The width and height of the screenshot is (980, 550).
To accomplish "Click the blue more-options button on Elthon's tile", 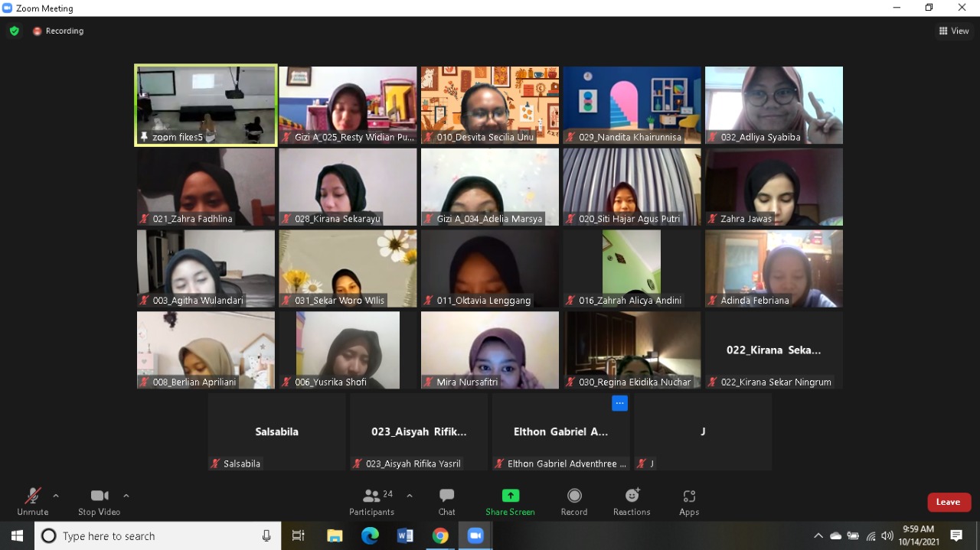I will (x=619, y=403).
